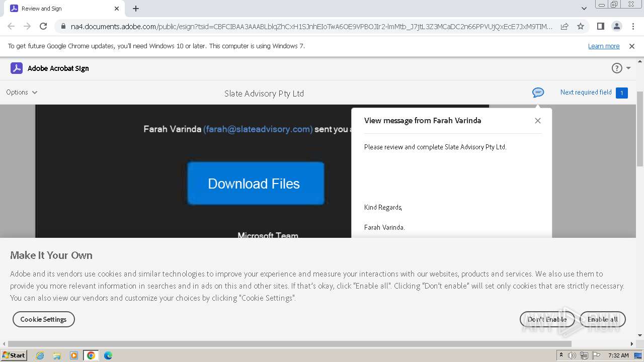Close the Review and Sign tab
Viewport: 644px width, 362px height.
coord(117,9)
